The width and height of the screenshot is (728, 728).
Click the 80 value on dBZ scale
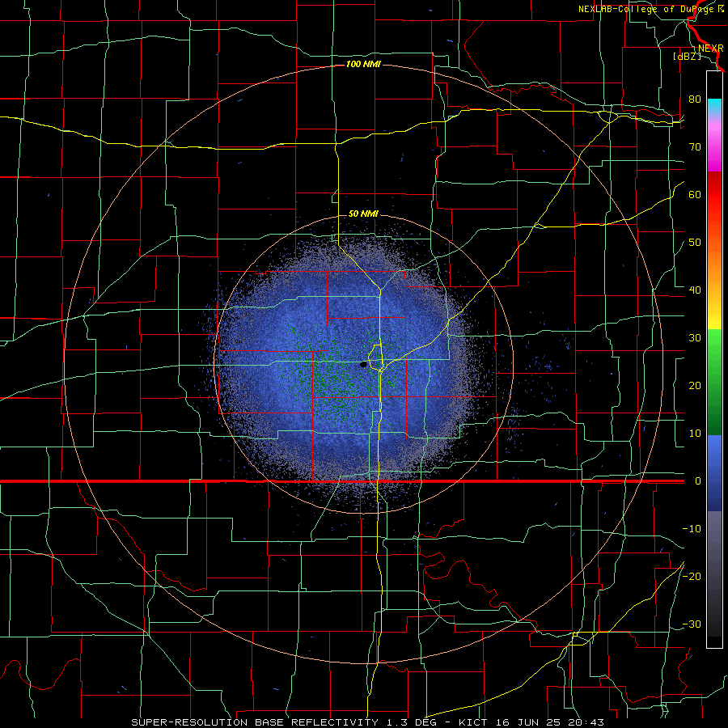[x=695, y=99]
